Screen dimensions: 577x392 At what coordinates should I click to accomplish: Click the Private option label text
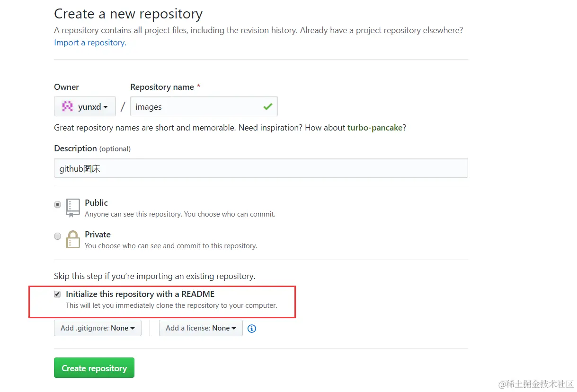point(98,235)
